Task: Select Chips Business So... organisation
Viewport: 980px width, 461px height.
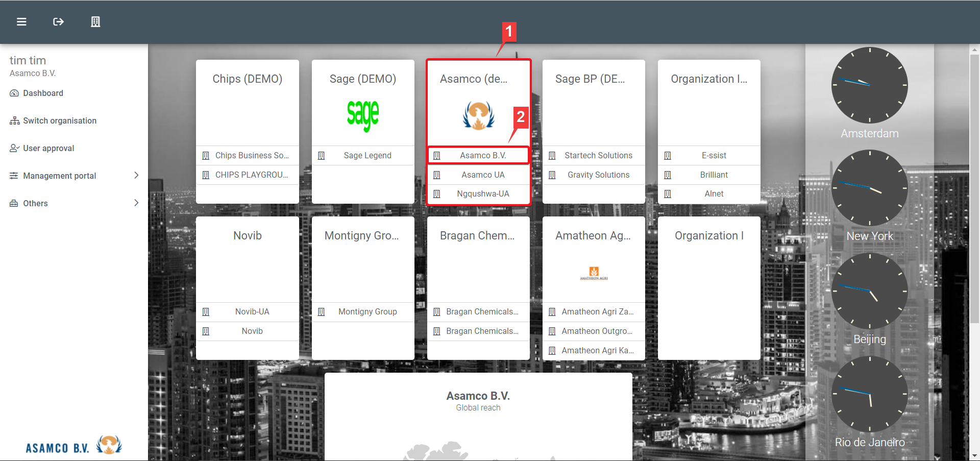Action: pyautogui.click(x=248, y=155)
